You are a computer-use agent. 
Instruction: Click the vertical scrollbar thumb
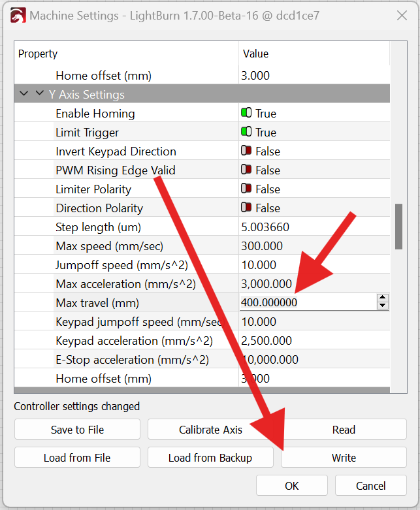pyautogui.click(x=398, y=227)
